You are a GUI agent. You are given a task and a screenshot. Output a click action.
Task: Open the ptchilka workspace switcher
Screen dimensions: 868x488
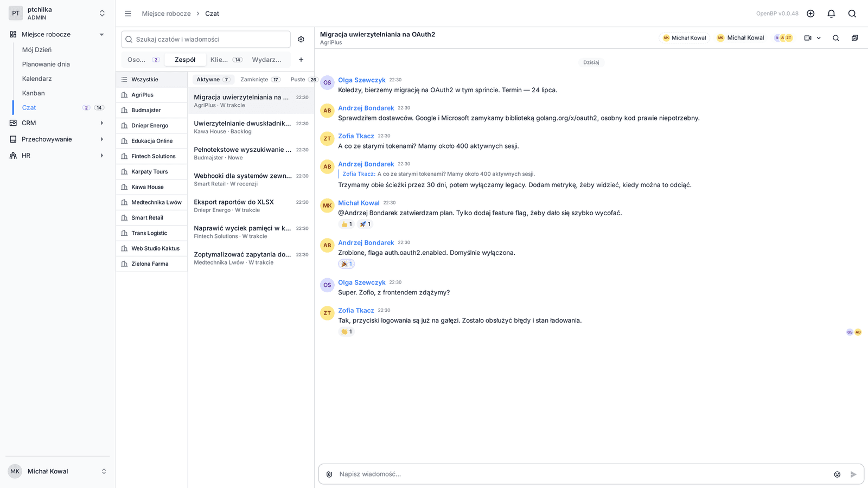pyautogui.click(x=58, y=14)
